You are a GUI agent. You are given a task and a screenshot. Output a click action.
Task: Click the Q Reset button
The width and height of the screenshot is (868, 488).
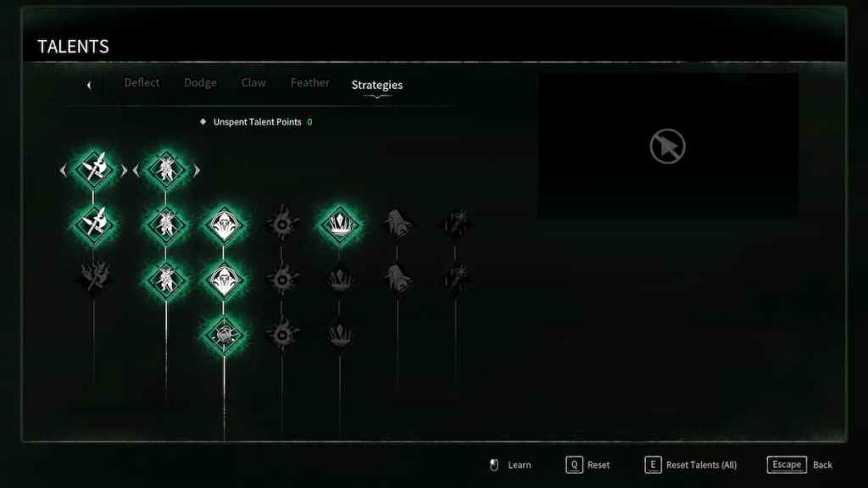(587, 465)
